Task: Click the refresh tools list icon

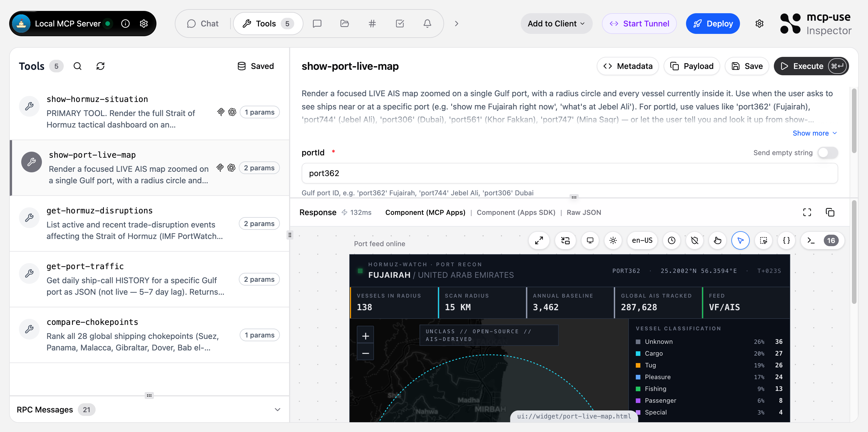Action: (x=100, y=66)
